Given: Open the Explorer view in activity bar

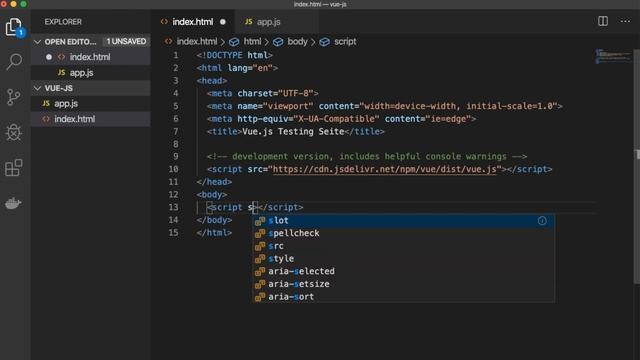Looking at the screenshot, I should tap(14, 27).
